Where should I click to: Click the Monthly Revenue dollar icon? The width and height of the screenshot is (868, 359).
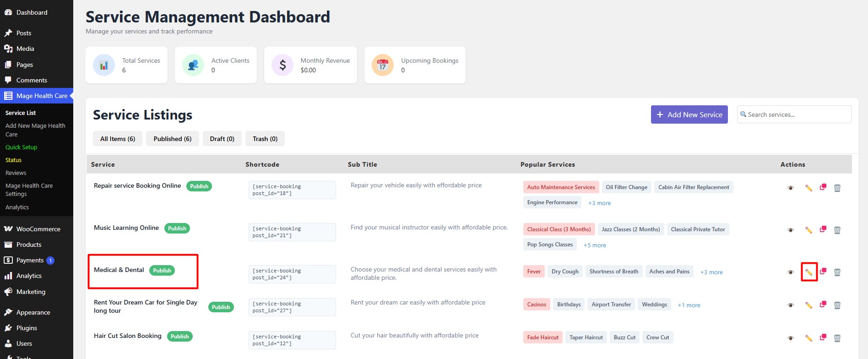coord(282,65)
